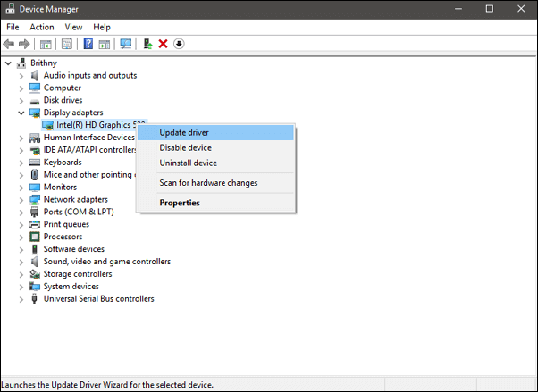
Task: Click the Scan for hardware changes monitor icon
Action: click(x=125, y=44)
